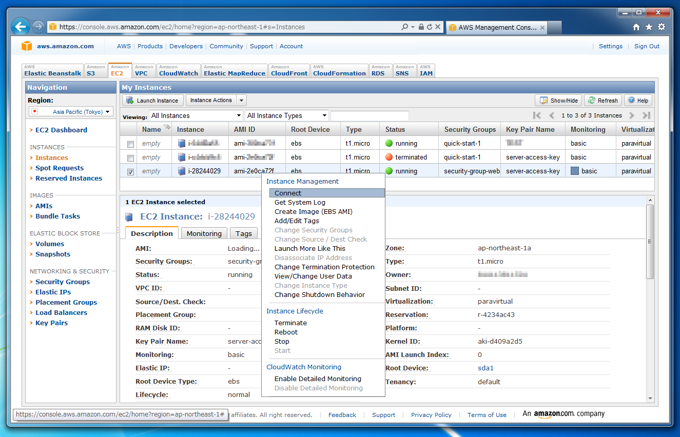Open the Description tab
The height and width of the screenshot is (437, 680).
(x=152, y=233)
